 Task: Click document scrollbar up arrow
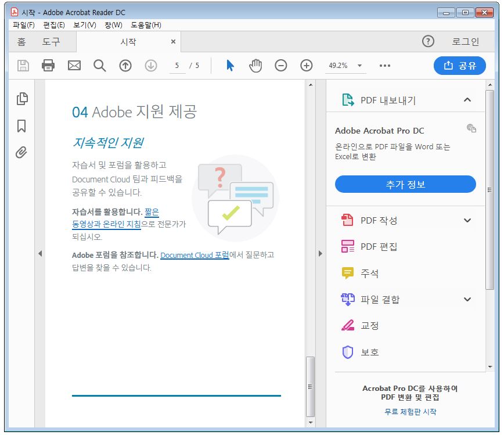[x=311, y=85]
